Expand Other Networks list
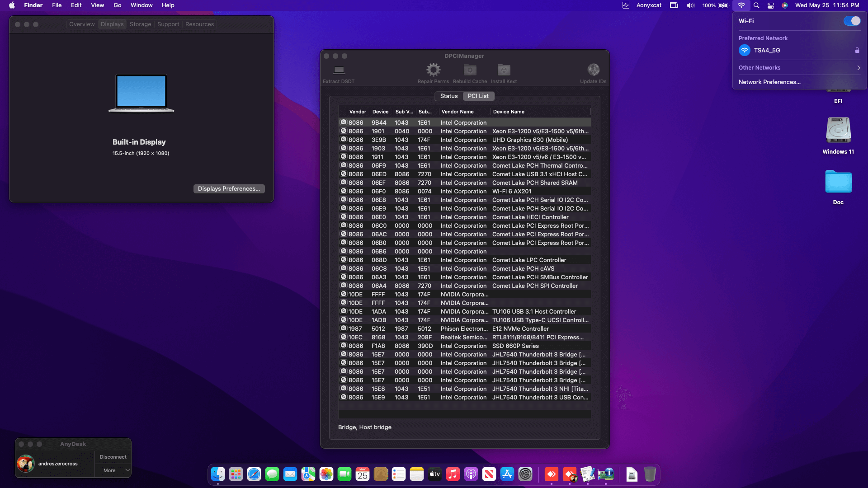 click(x=799, y=68)
